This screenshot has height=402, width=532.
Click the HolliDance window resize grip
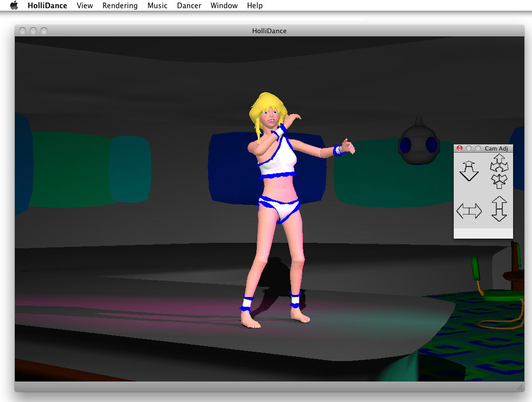[520, 387]
